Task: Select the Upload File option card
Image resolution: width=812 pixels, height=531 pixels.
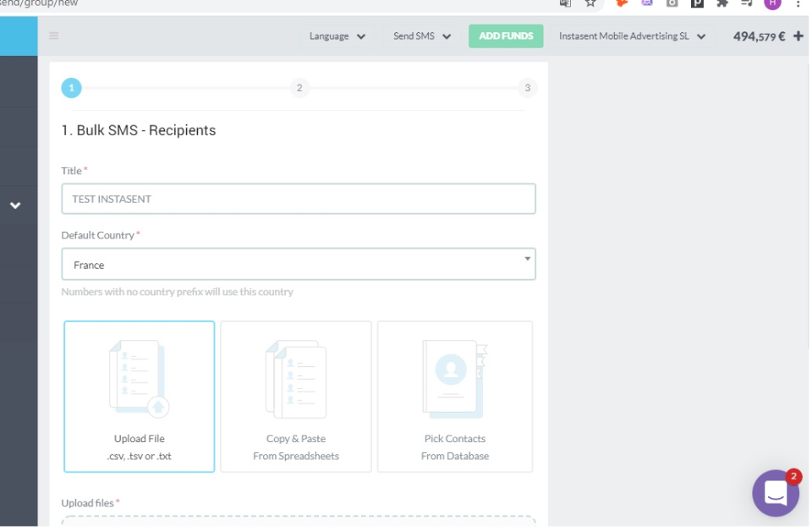Action: 140,397
